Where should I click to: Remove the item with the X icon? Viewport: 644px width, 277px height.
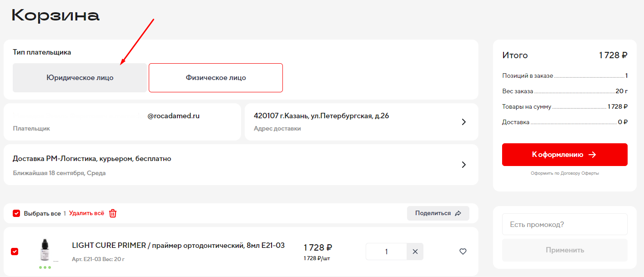(415, 252)
